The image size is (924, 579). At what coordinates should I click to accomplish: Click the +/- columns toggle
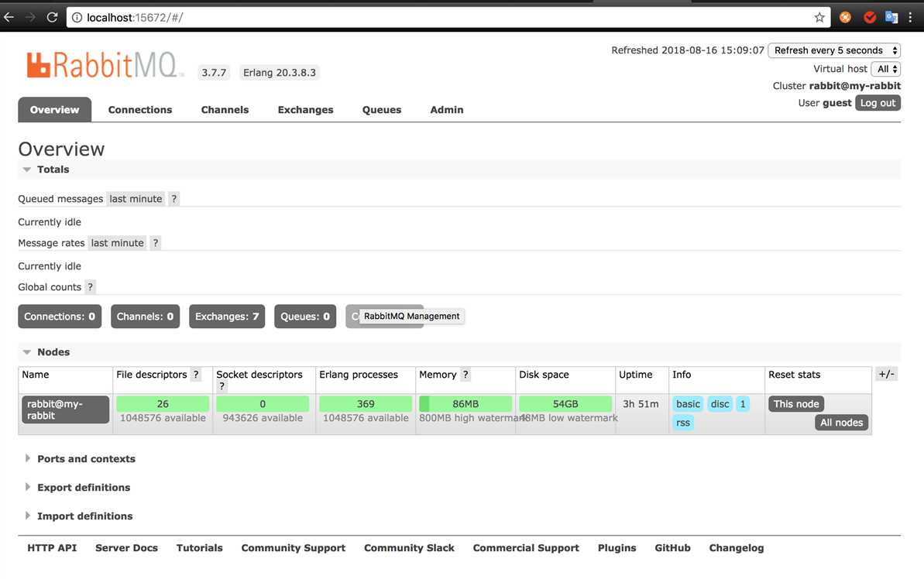point(886,374)
